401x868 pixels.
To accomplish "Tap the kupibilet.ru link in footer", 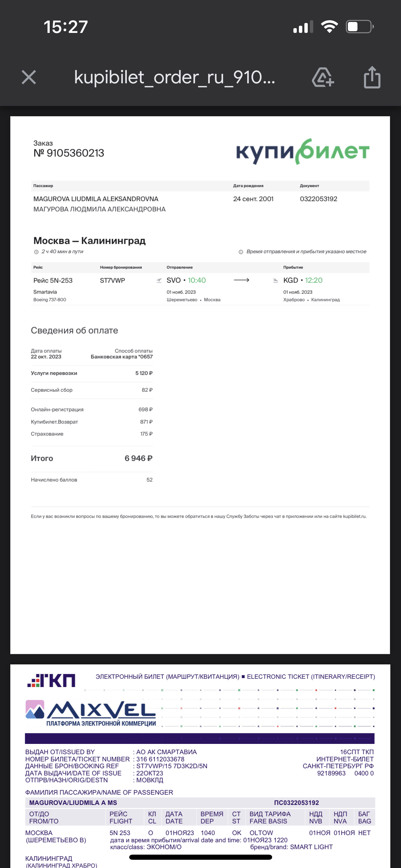I will pyautogui.click(x=354, y=516).
